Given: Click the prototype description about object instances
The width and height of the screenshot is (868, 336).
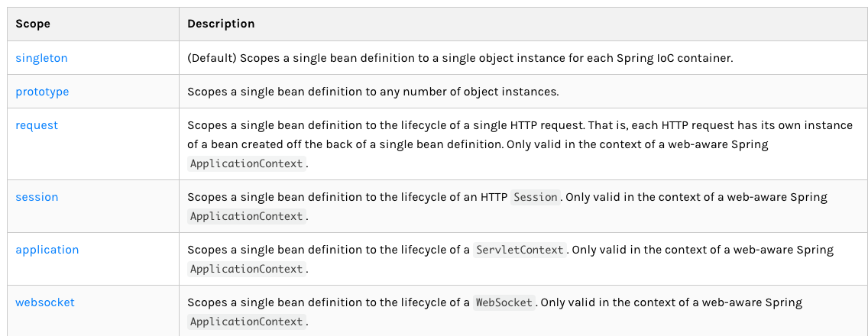Looking at the screenshot, I should click(x=373, y=92).
